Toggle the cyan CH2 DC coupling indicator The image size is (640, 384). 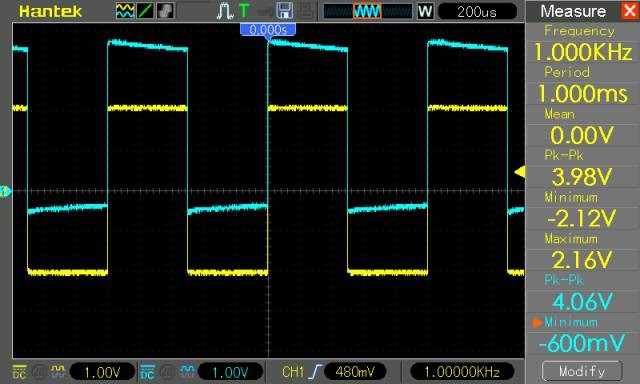pyautogui.click(x=147, y=372)
